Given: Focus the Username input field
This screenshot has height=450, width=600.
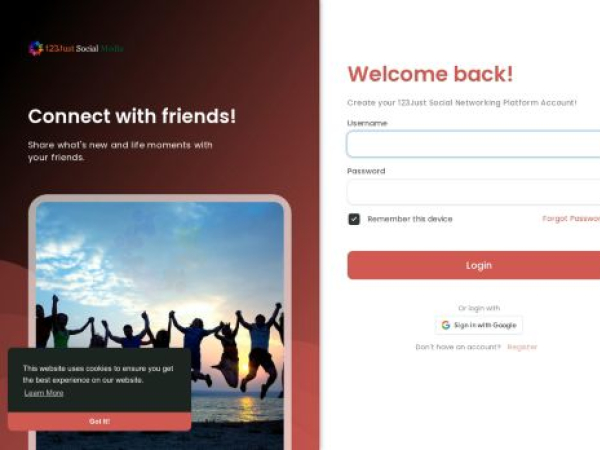Looking at the screenshot, I should pyautogui.click(x=473, y=144).
